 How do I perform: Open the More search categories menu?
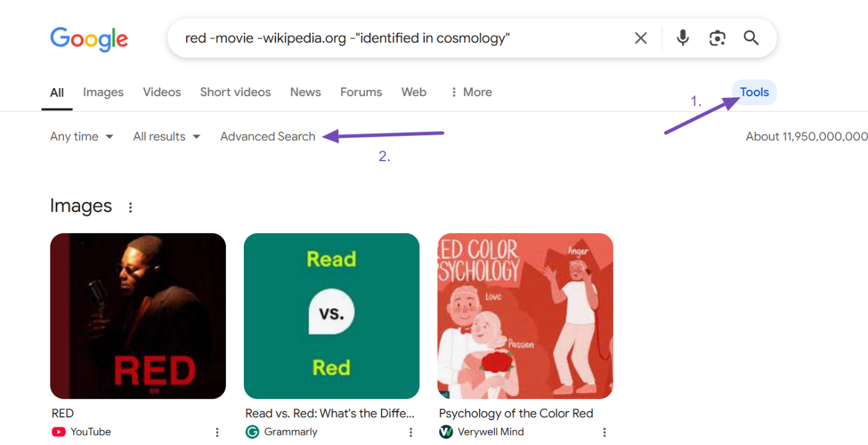(x=471, y=92)
